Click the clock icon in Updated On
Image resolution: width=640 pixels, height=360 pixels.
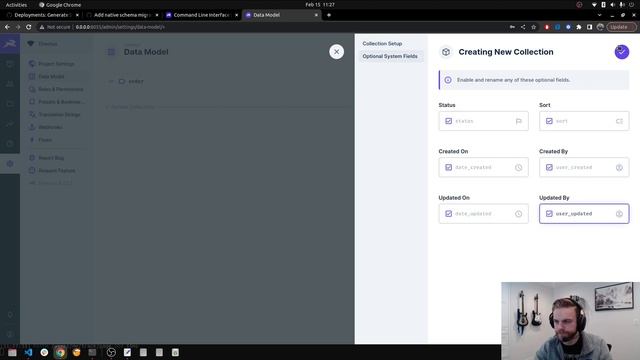click(x=518, y=214)
